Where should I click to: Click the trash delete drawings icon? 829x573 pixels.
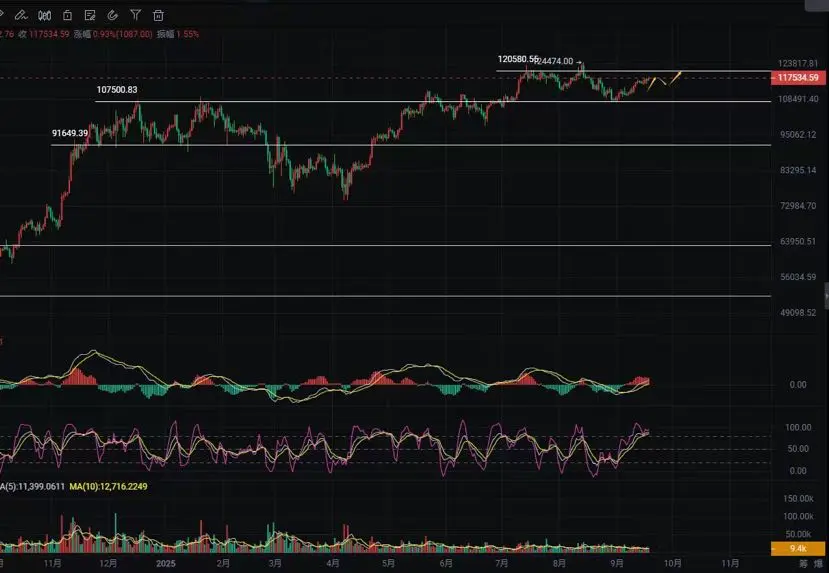(158, 15)
